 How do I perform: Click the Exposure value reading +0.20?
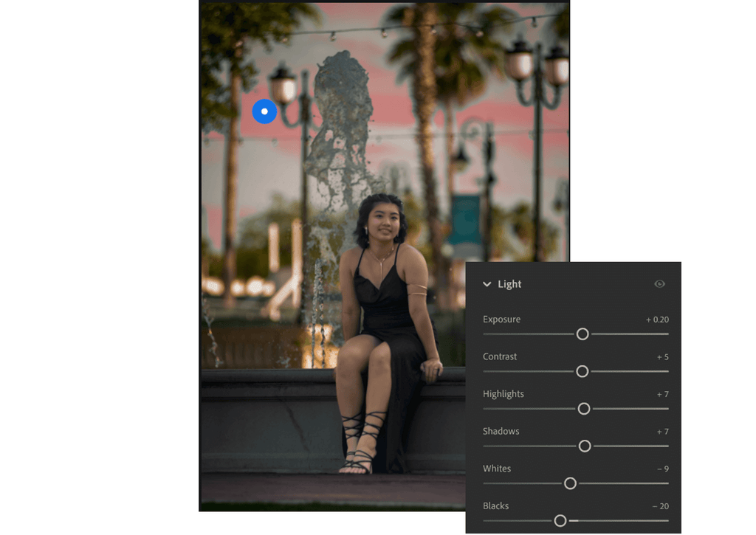(x=659, y=319)
